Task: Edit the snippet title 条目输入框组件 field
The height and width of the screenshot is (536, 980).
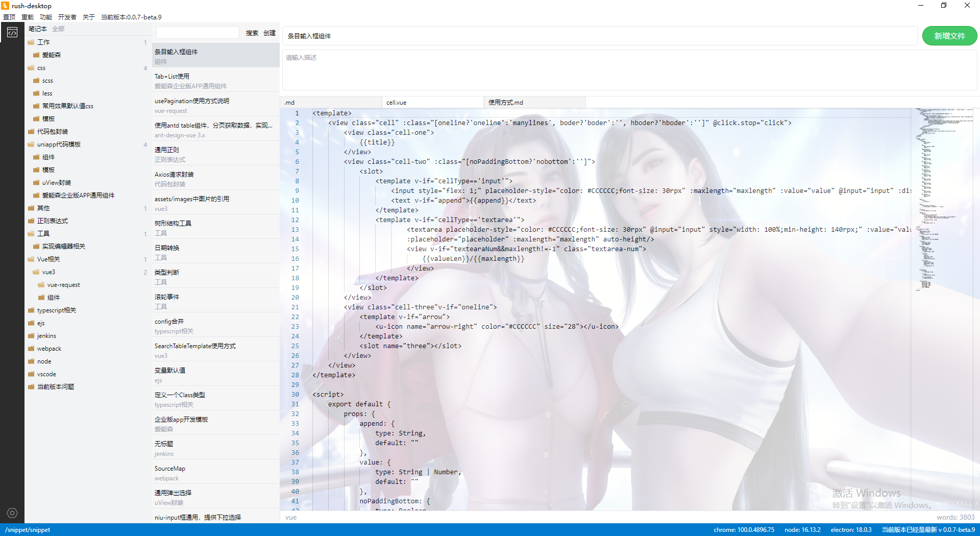Action: [x=600, y=36]
